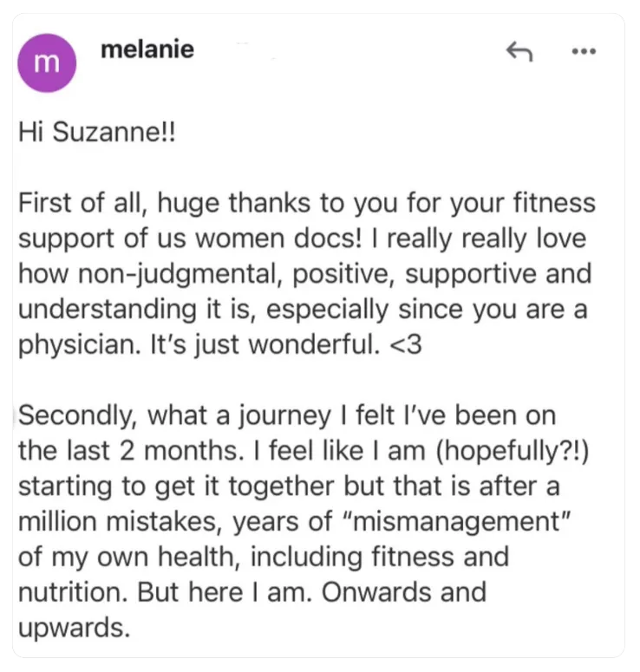Click the final word 'upwards.'
Viewport: 640px width, 672px height.
click(x=74, y=629)
